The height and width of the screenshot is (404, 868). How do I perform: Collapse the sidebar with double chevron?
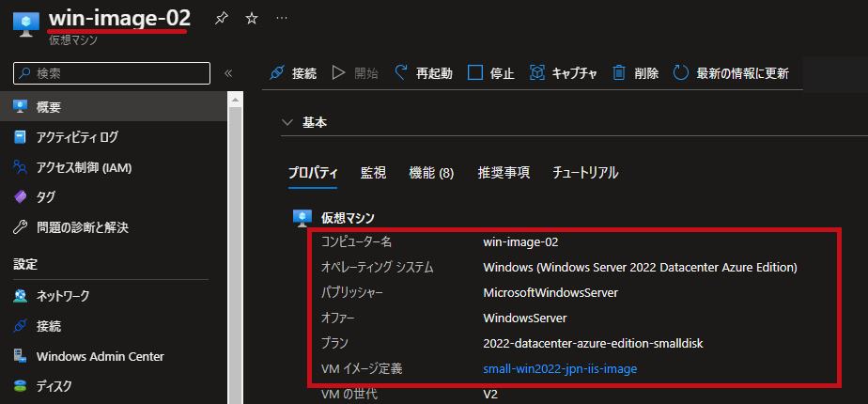(x=228, y=73)
